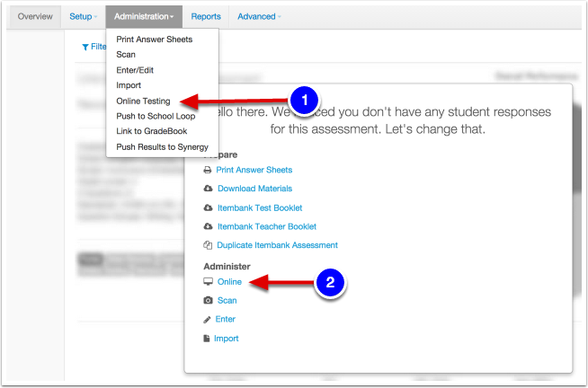Open the Import link under Administer
The height and width of the screenshot is (388, 588).
227,339
